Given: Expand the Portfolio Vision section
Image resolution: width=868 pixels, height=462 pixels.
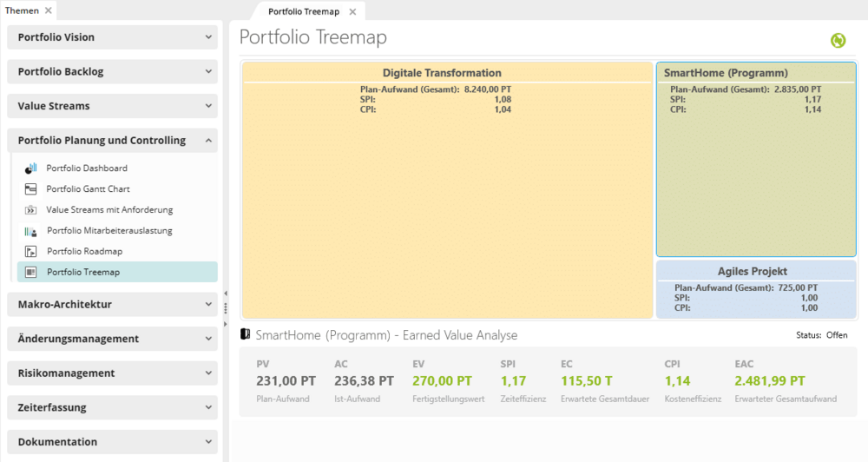Looking at the screenshot, I should click(x=208, y=37).
